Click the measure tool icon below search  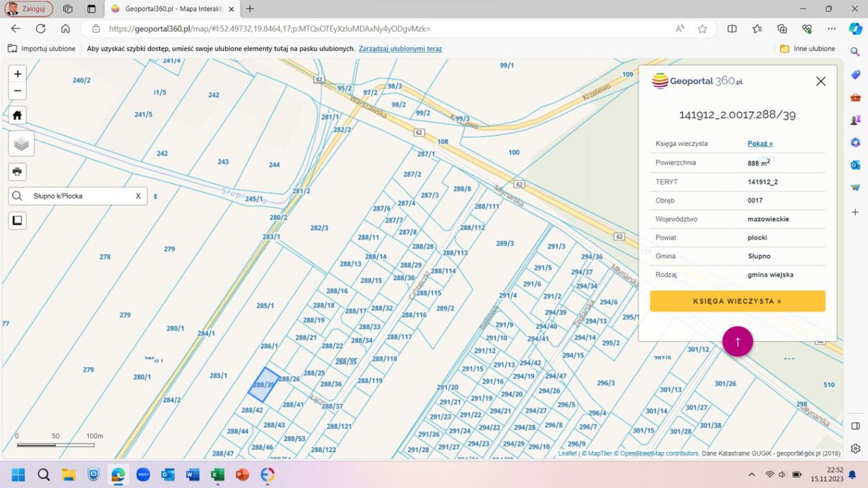18,221
